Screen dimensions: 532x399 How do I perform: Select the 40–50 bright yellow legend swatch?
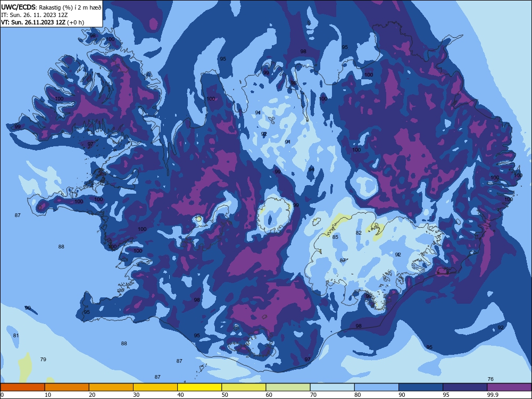click(x=199, y=387)
